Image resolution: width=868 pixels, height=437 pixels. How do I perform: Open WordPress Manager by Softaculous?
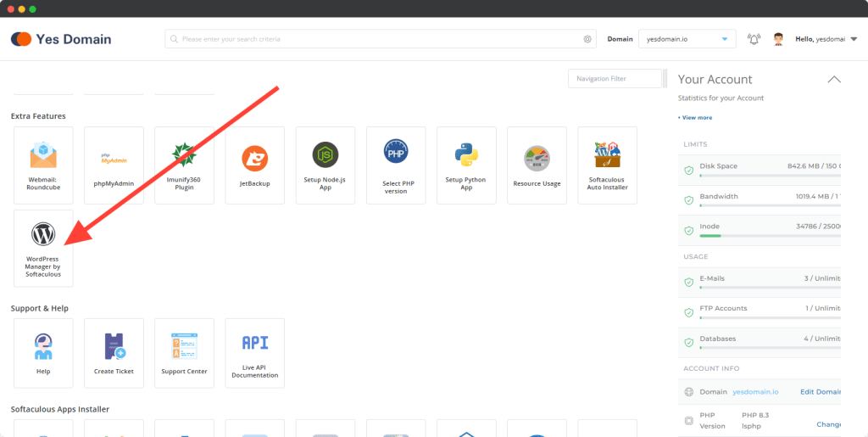(43, 248)
